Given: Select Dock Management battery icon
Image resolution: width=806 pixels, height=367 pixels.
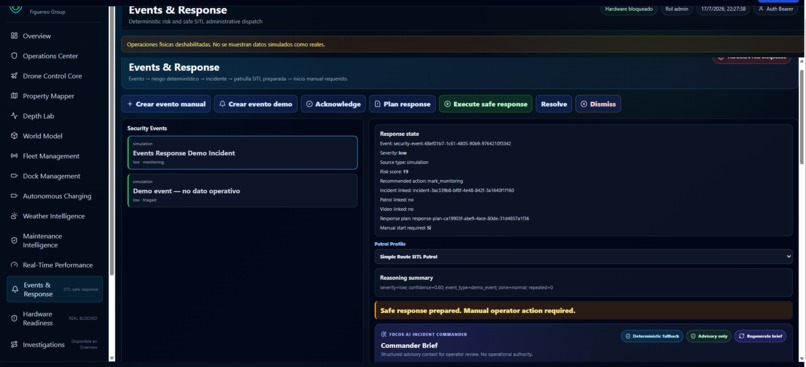Looking at the screenshot, I should tap(14, 176).
